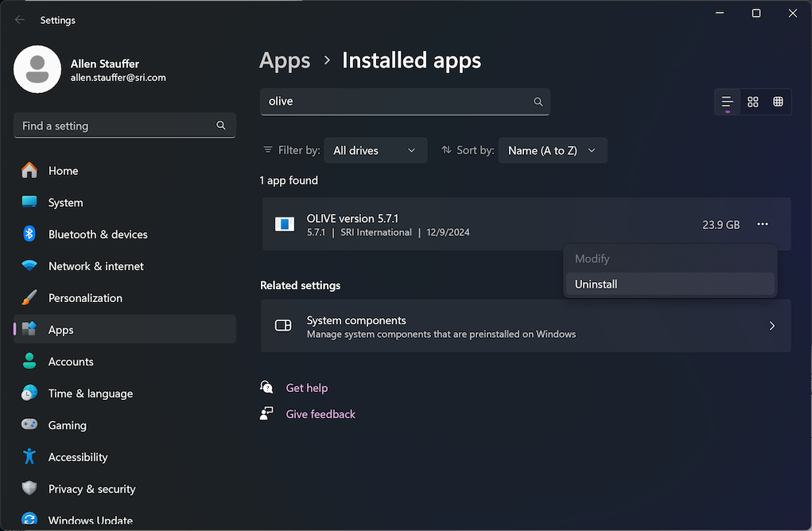Click inside the olive search box
Viewport: 812px width, 531px height.
(398, 102)
